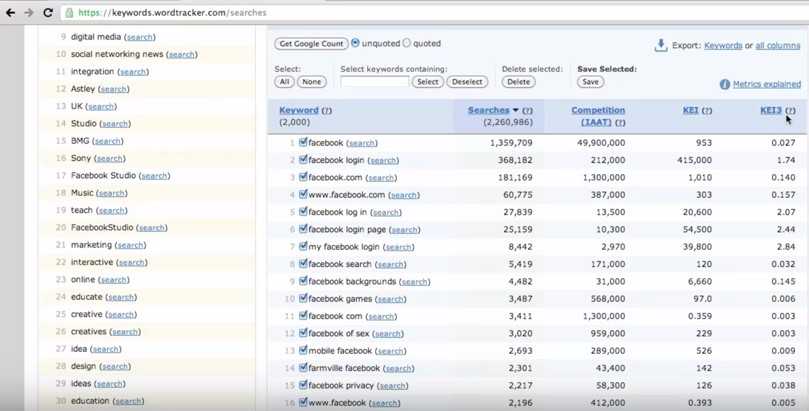Open the help (?) next to KEI3
Image resolution: width=809 pixels, height=411 pixels.
pyautogui.click(x=790, y=111)
